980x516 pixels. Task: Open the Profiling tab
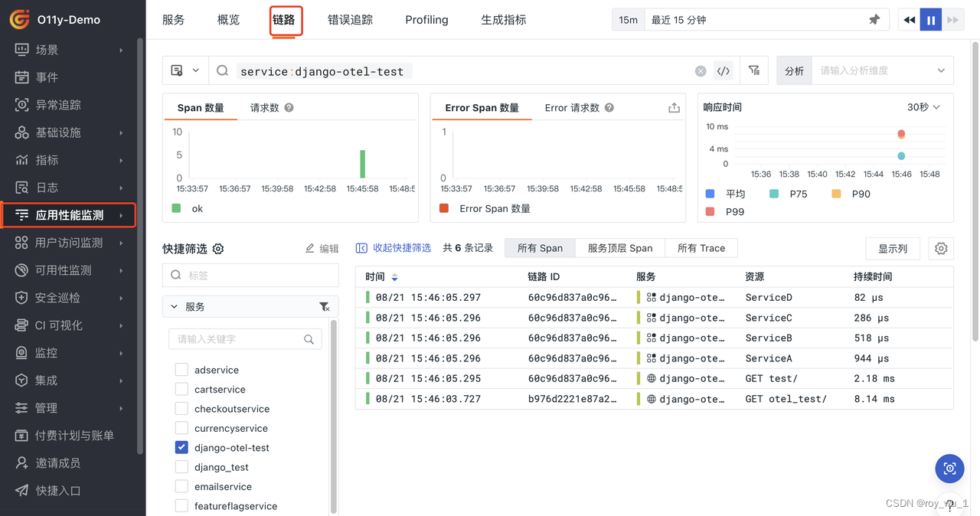(x=426, y=20)
